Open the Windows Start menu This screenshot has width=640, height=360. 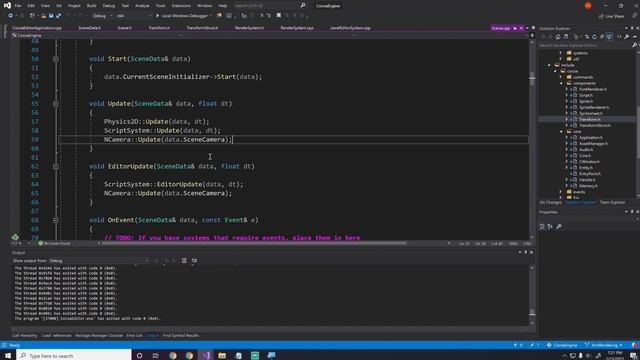(8, 356)
